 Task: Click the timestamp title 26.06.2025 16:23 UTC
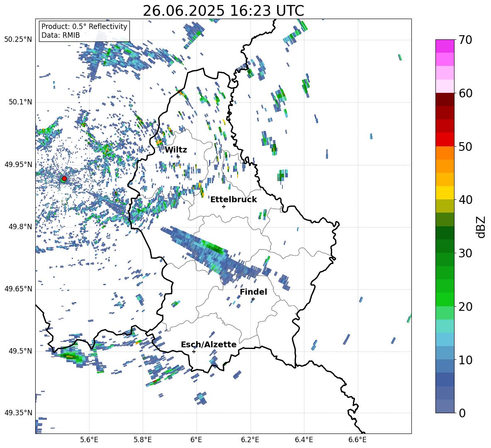(x=223, y=11)
